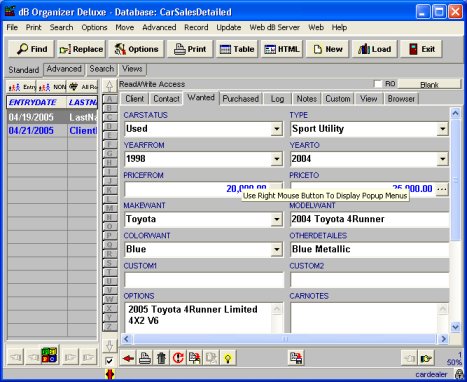Select letter M in the alphabet index

pos(109,208)
